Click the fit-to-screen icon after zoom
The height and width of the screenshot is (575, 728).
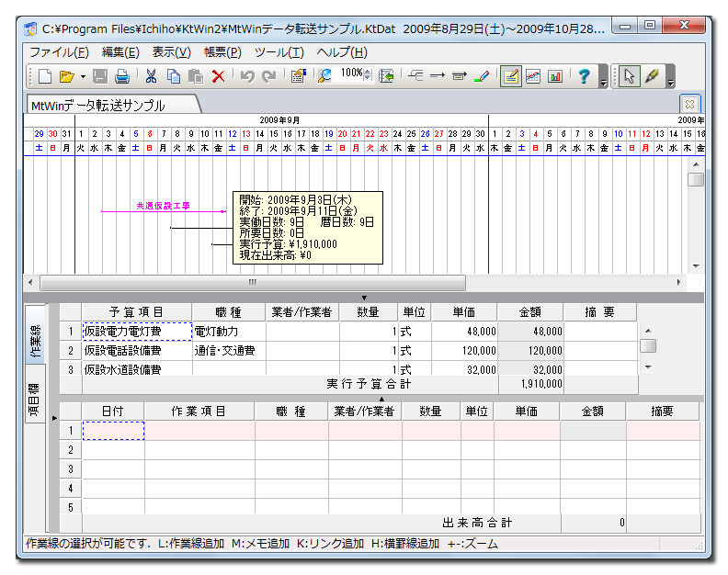point(386,75)
